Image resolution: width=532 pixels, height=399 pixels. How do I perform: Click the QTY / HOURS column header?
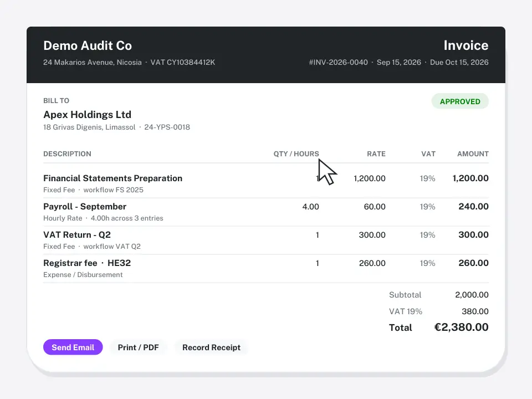(296, 154)
